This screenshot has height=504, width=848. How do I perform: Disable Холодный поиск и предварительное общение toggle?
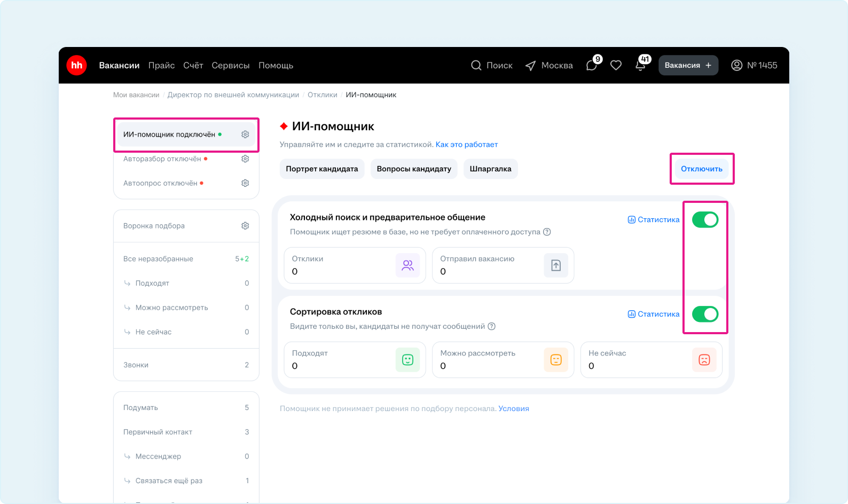point(705,219)
